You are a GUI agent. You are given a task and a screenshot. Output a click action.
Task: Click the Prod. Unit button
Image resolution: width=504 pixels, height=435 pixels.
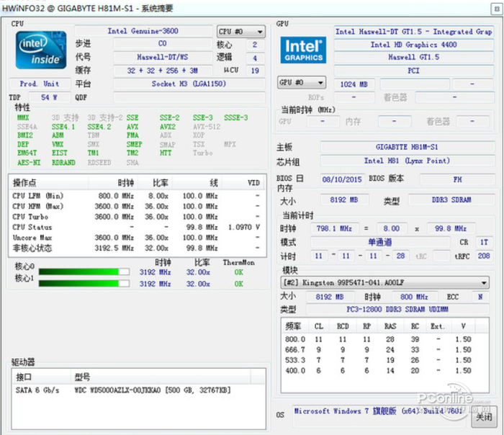click(x=40, y=84)
